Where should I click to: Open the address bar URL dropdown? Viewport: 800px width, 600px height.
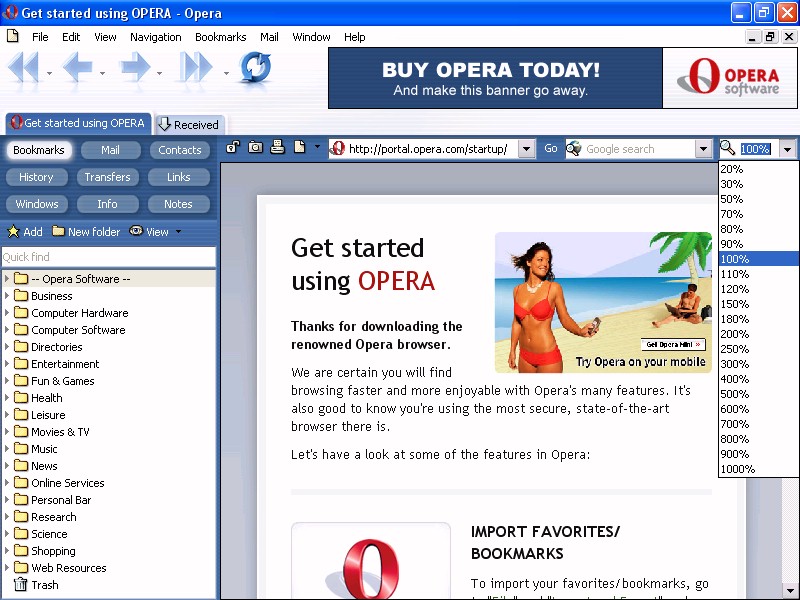[527, 149]
